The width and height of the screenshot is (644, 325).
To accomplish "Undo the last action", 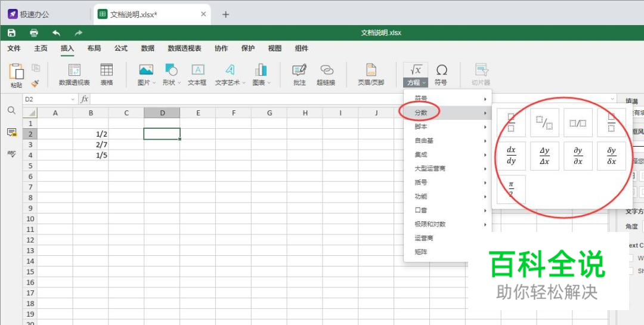I will [x=56, y=33].
